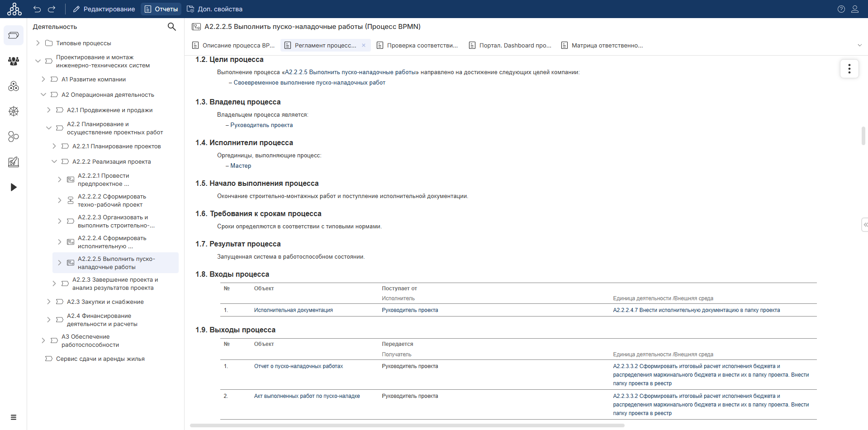Collapse the A2.2.2 Реализация проекта node
Image resolution: width=868 pixels, height=430 pixels.
coord(54,161)
